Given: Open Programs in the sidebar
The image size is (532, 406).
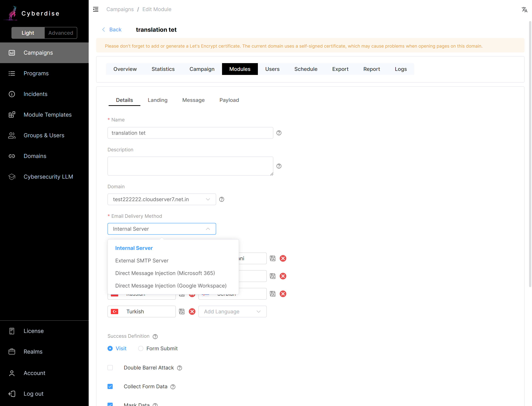Looking at the screenshot, I should [x=44, y=73].
